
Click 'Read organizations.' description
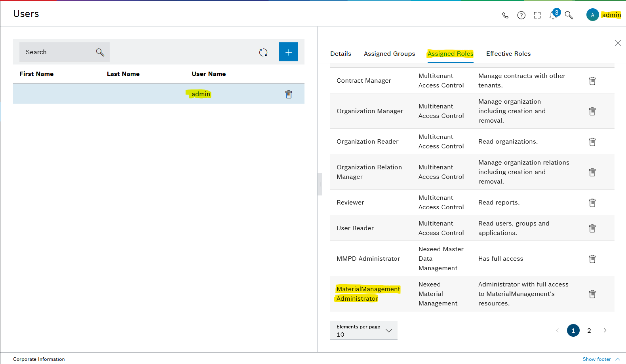click(x=508, y=142)
